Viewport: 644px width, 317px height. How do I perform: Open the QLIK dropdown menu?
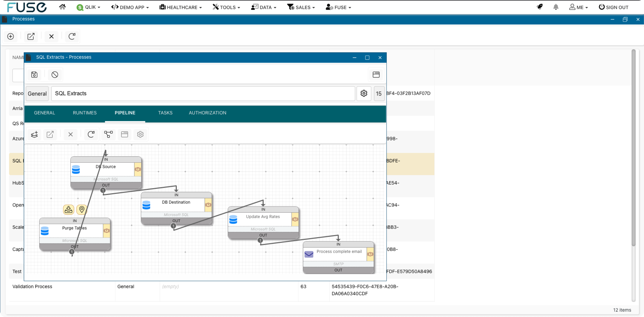pyautogui.click(x=88, y=7)
